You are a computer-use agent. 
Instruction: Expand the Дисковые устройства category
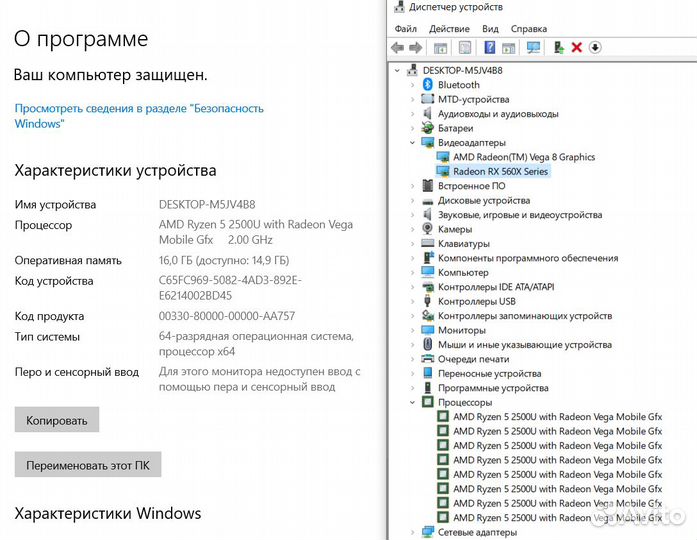412,200
